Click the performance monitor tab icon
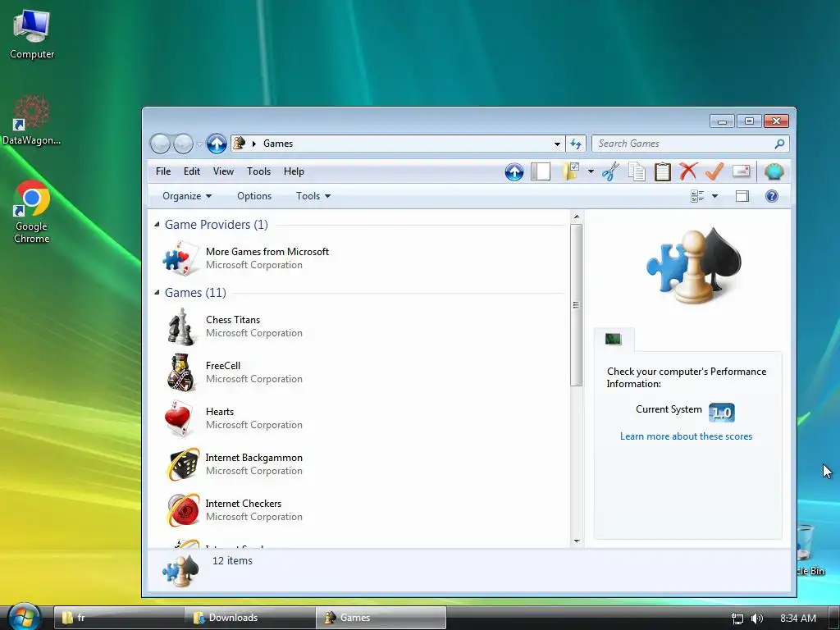Viewport: 840px width, 630px height. (x=614, y=339)
